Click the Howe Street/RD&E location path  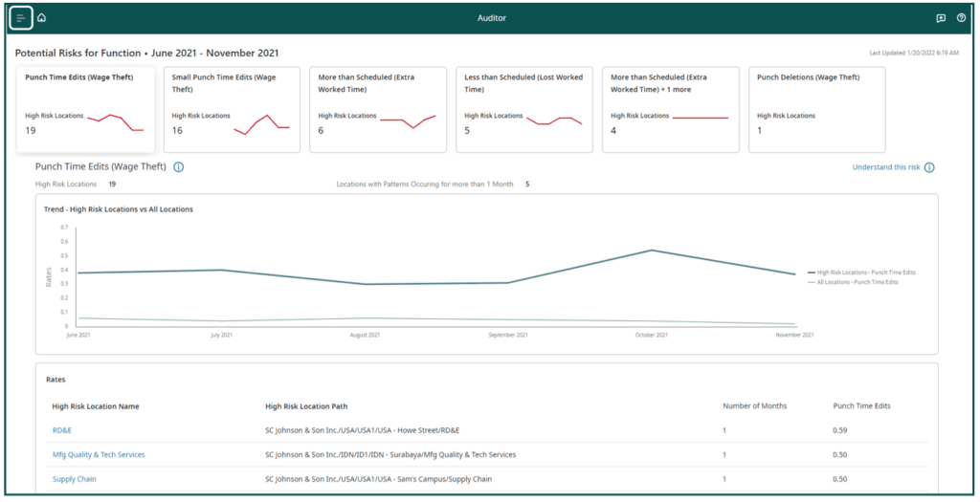363,431
